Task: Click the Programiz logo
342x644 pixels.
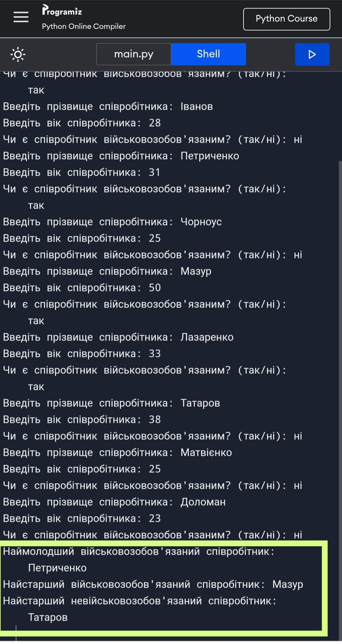Action: pos(62,10)
